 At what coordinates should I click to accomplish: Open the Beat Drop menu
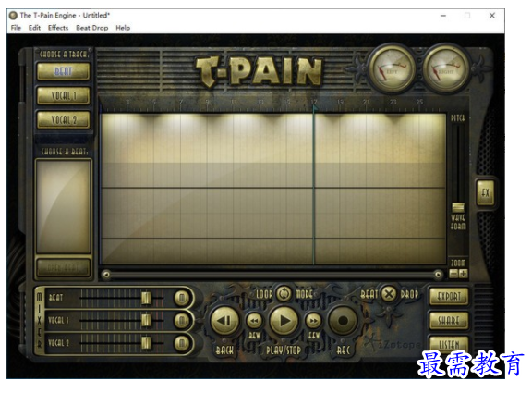[92, 28]
